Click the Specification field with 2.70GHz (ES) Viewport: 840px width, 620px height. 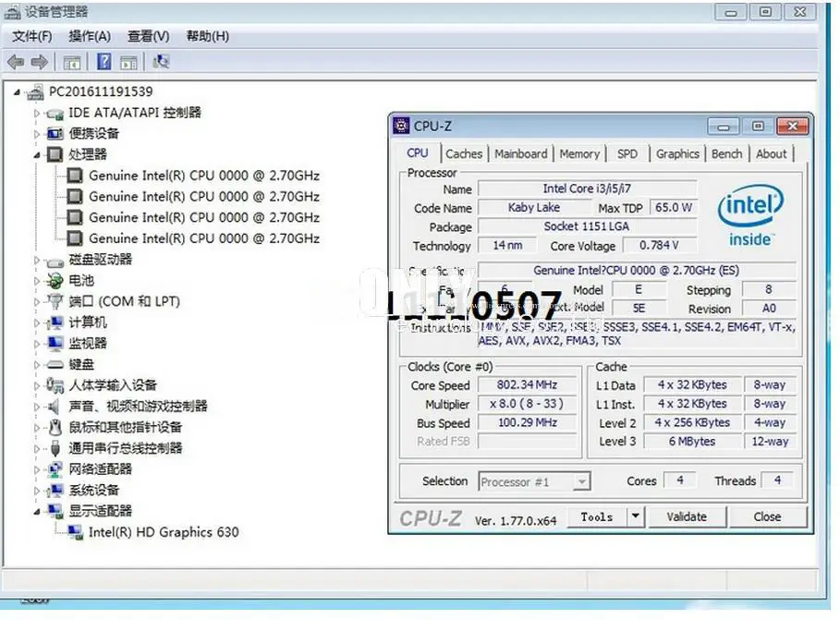coord(637,270)
